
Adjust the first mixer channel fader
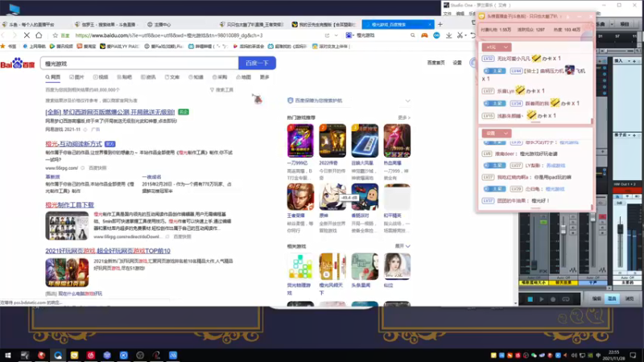coord(534,265)
